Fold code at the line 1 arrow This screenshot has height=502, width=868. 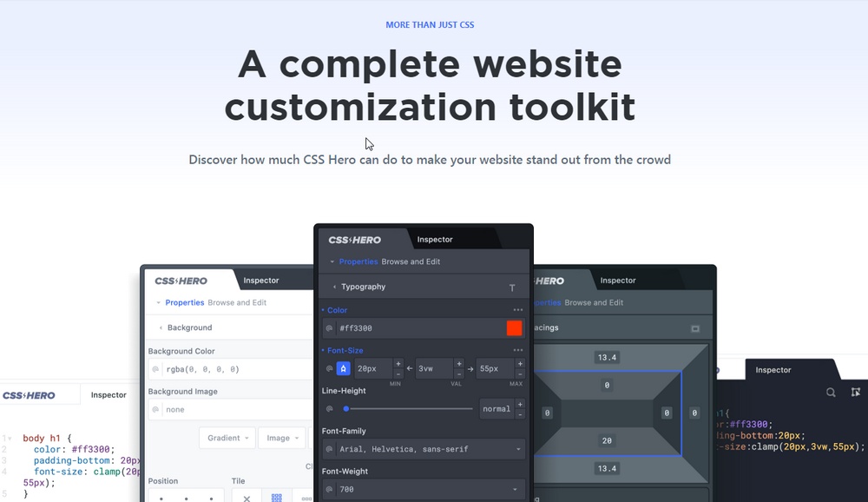pos(10,439)
